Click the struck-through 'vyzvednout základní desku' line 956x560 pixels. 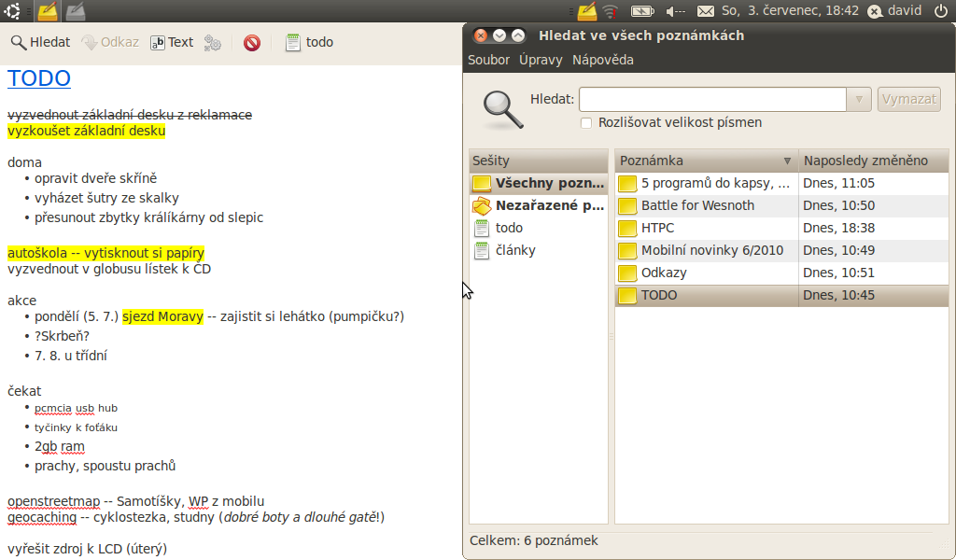click(x=130, y=115)
